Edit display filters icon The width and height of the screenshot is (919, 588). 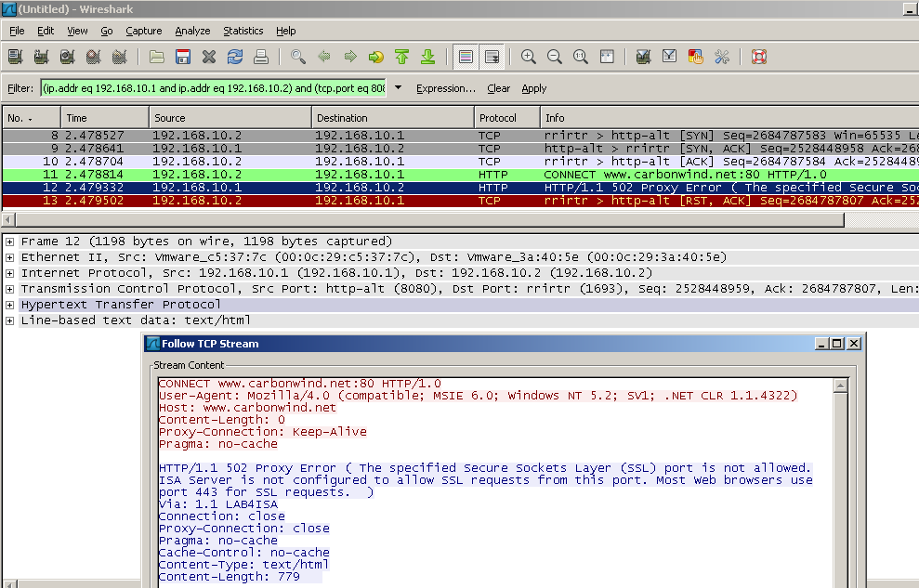[669, 57]
